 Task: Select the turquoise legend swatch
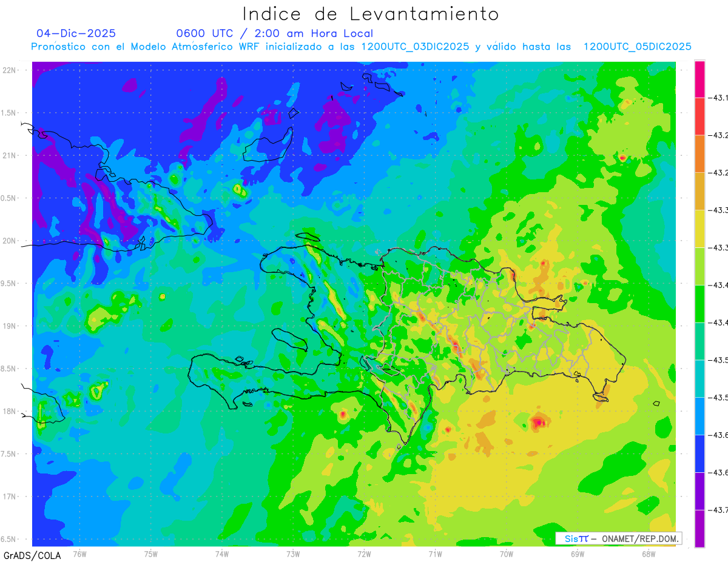[x=699, y=379]
